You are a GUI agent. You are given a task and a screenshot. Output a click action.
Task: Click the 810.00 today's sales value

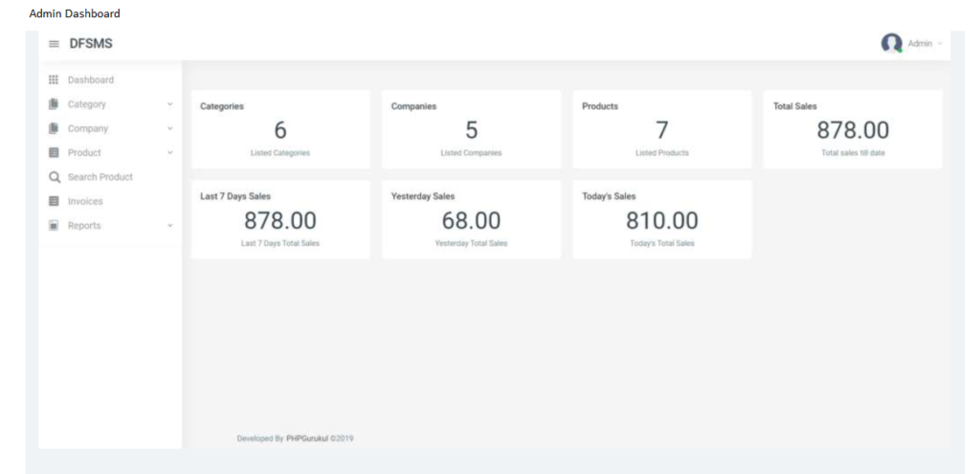click(x=662, y=221)
